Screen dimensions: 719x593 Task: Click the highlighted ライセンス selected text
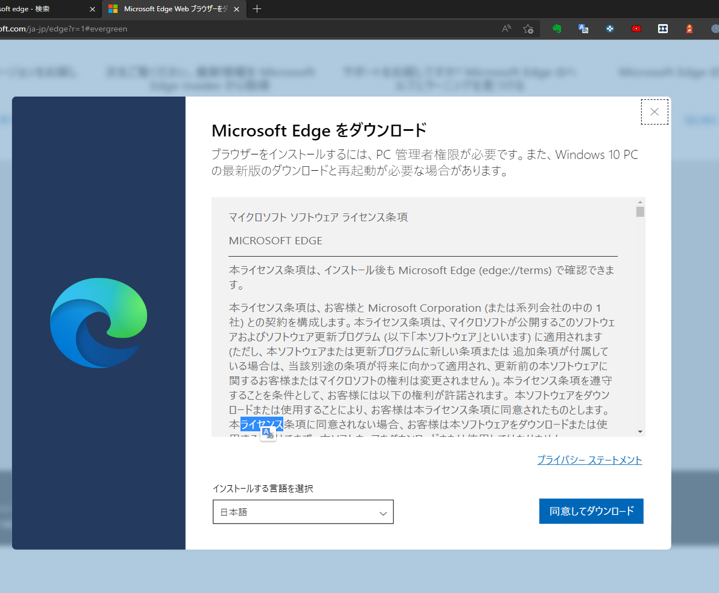(x=262, y=424)
